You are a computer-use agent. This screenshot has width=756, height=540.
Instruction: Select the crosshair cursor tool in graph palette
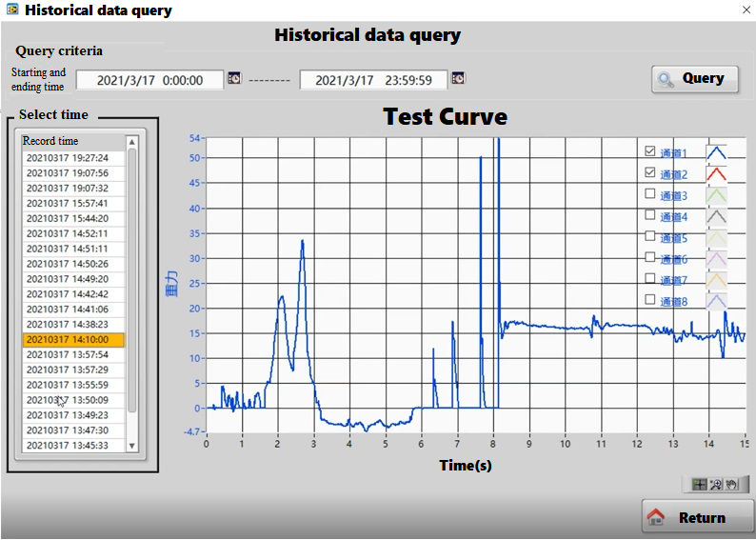point(700,485)
